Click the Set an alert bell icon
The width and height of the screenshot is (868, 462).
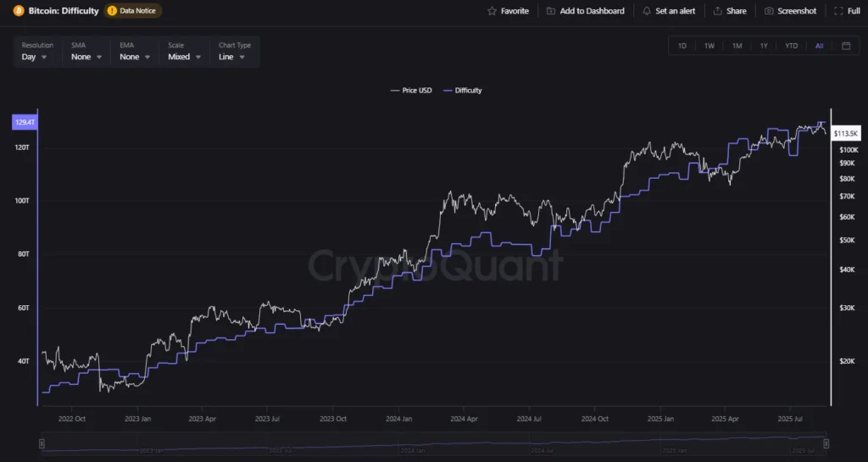click(647, 11)
